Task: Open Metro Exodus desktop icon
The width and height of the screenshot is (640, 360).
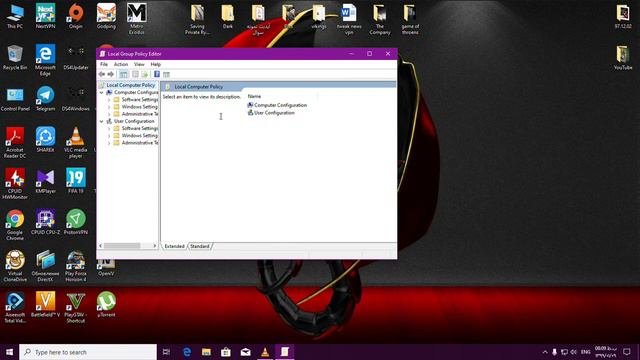Action: 137,19
